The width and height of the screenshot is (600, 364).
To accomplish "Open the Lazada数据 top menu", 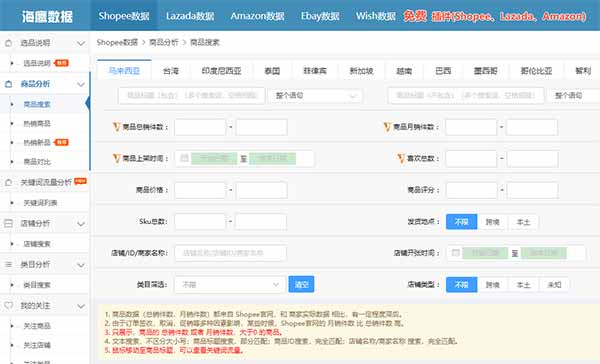I will [190, 16].
